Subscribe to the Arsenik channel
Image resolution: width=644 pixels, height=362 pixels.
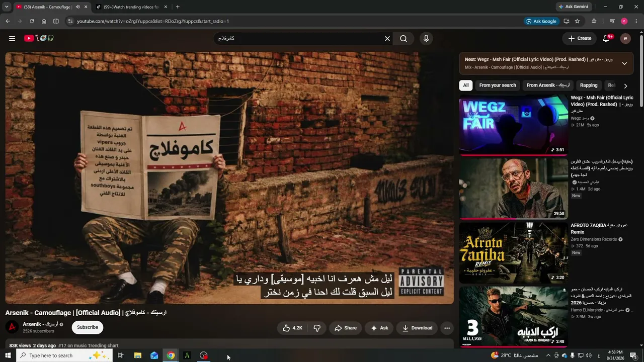click(x=88, y=327)
